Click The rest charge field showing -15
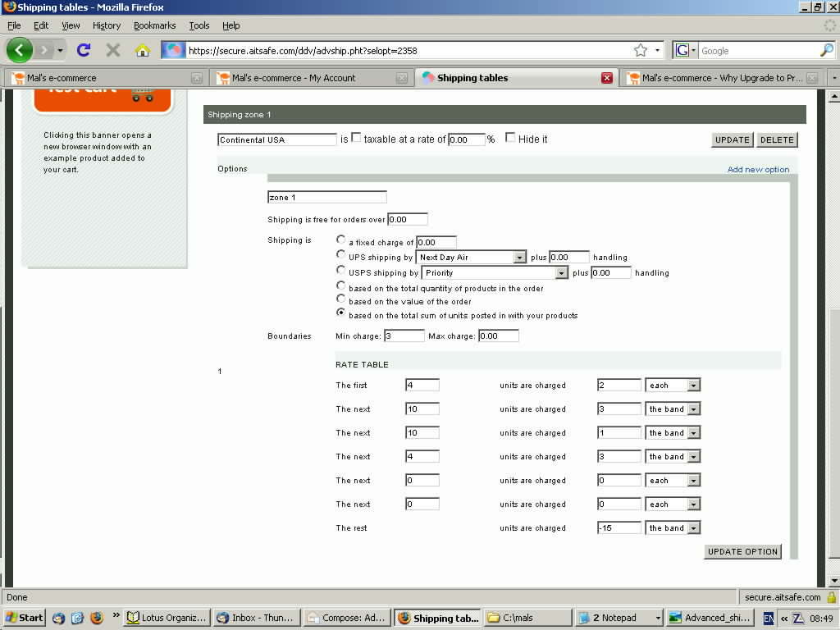The width and height of the screenshot is (840, 630). point(619,528)
